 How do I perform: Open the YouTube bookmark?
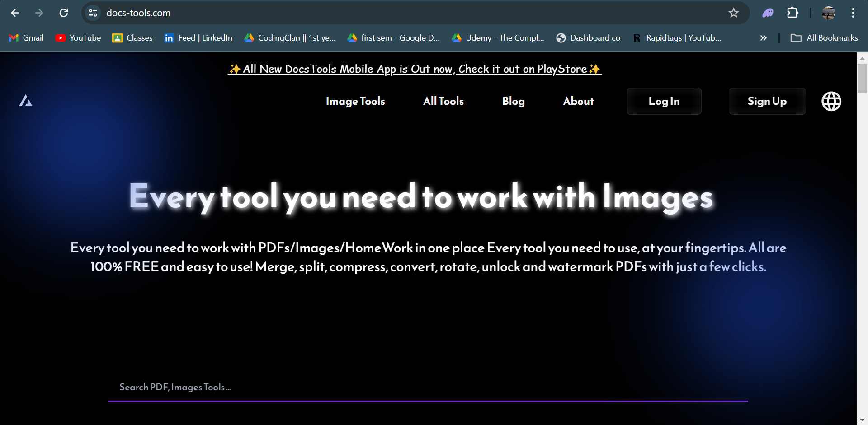click(78, 38)
